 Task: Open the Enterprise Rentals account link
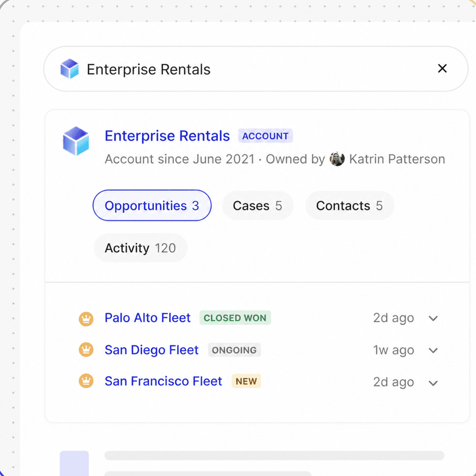click(167, 136)
